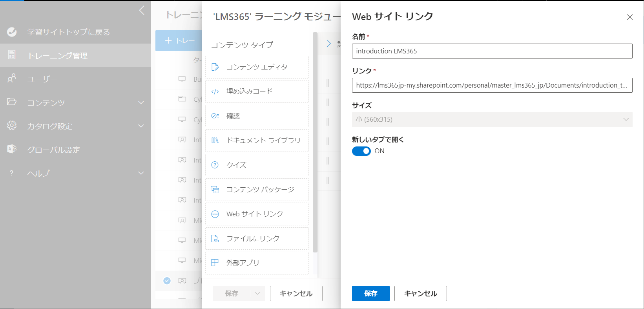644x309 pixels.
Task: Click the Web サイト リンク circle icon
Action: (215, 214)
